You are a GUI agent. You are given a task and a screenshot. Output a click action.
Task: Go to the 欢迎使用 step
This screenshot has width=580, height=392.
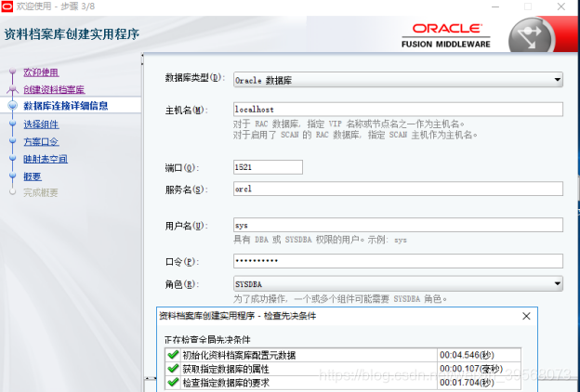pos(41,72)
